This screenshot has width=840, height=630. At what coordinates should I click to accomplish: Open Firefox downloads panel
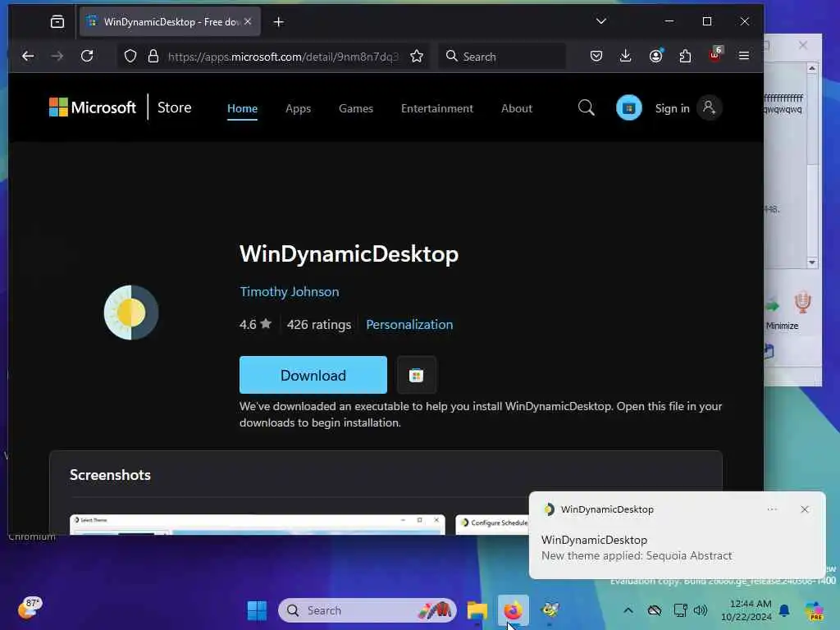[625, 56]
